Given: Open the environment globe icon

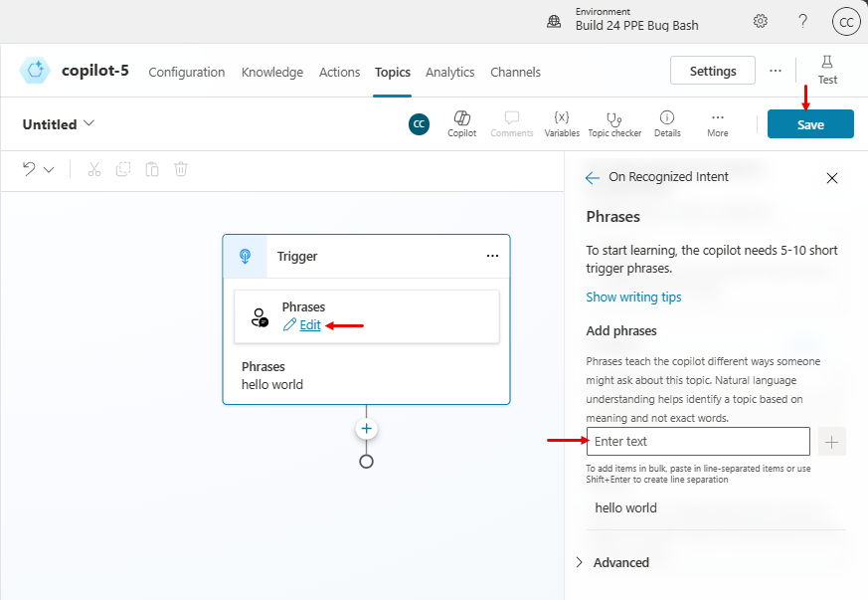Looking at the screenshot, I should click(554, 22).
